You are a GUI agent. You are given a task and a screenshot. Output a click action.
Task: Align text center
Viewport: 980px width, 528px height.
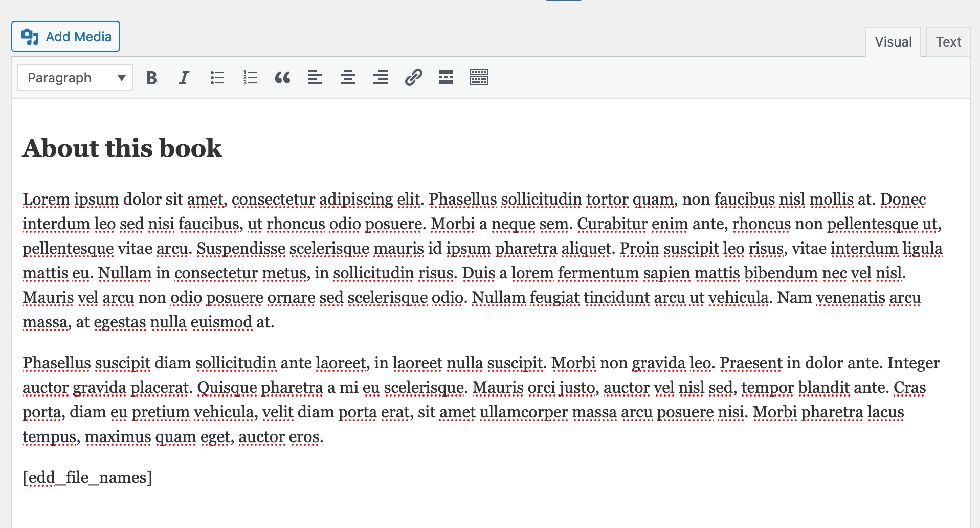click(x=348, y=78)
